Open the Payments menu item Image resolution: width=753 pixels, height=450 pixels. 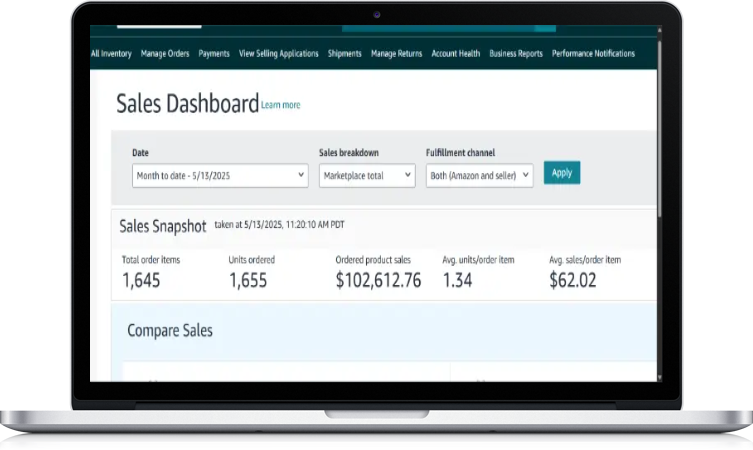[x=214, y=54]
